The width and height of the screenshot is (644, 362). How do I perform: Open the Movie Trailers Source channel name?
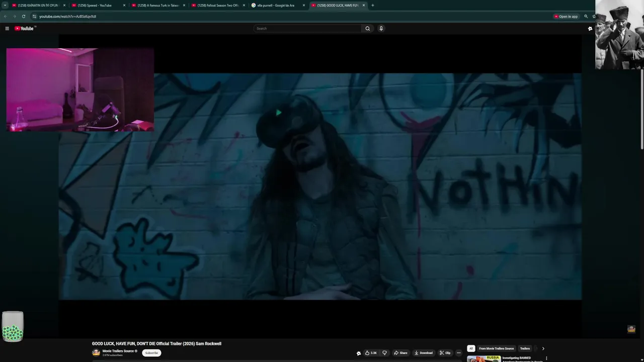(x=118, y=351)
